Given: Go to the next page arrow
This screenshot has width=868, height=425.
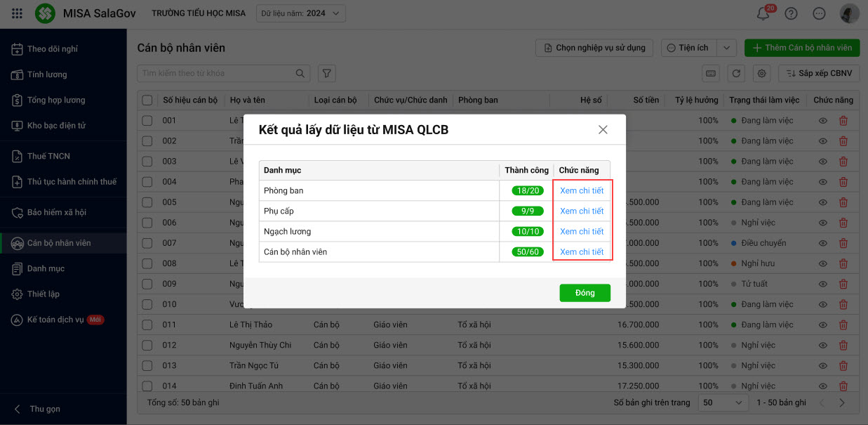Looking at the screenshot, I should pos(842,403).
